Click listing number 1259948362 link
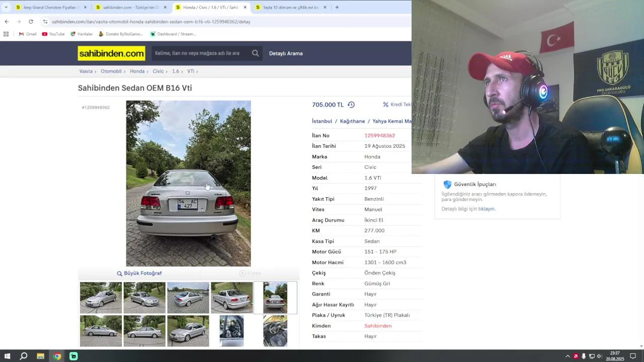 click(379, 136)
